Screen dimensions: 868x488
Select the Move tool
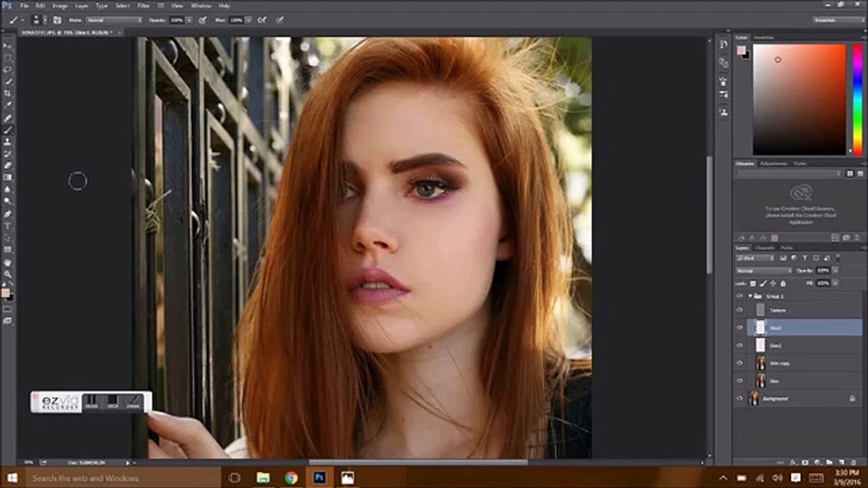click(8, 45)
